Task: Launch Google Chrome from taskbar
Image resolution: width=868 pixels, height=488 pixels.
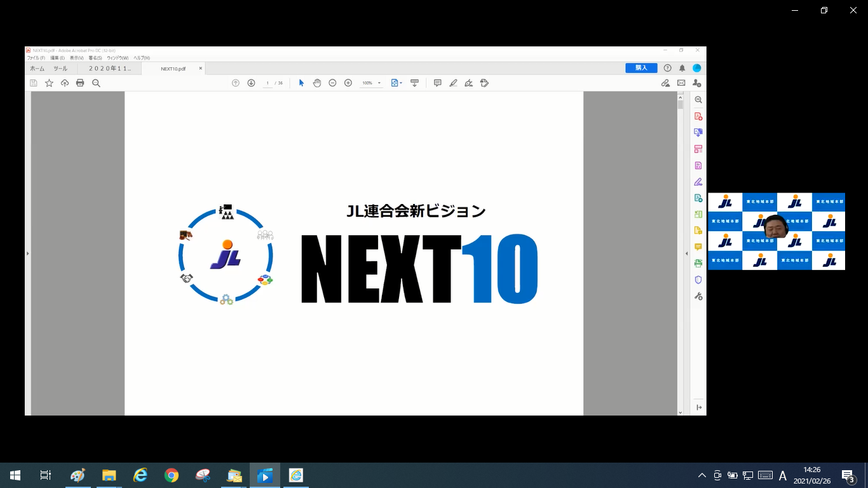Action: coord(171,475)
